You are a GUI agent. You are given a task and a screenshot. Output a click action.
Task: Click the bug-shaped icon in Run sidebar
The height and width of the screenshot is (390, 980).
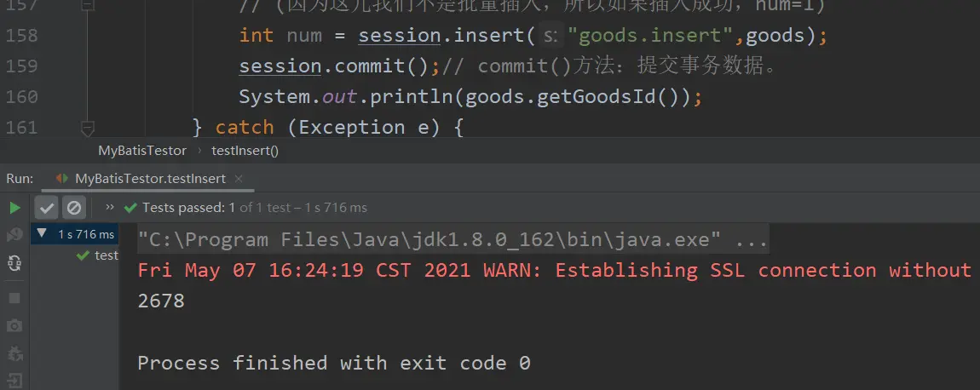(x=14, y=353)
